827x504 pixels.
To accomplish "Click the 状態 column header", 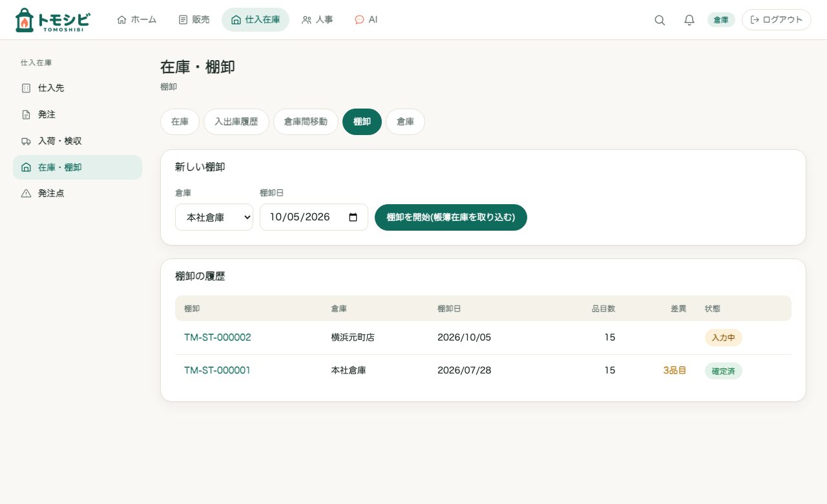I will (x=713, y=309).
